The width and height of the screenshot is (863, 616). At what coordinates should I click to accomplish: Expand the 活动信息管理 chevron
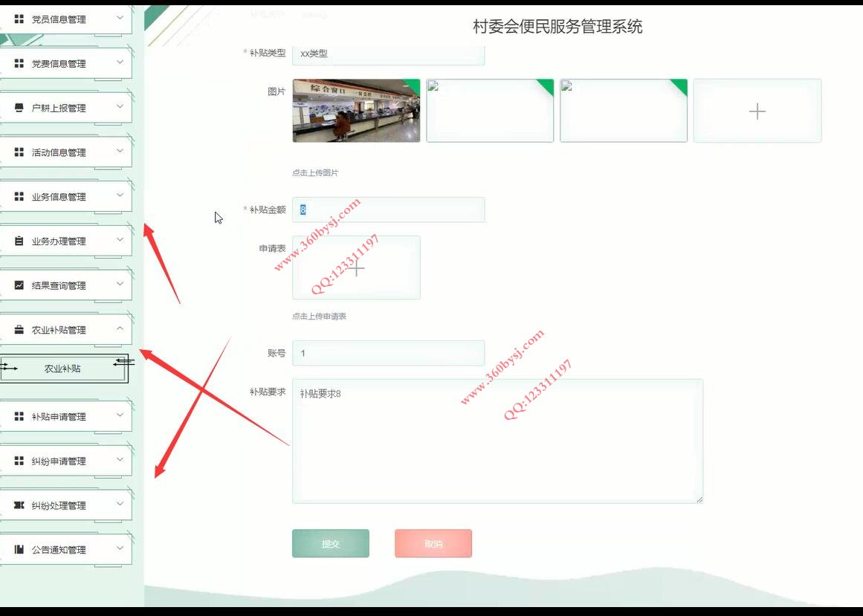click(120, 151)
